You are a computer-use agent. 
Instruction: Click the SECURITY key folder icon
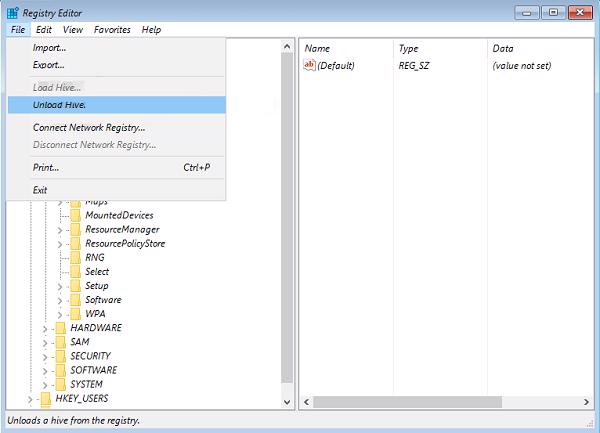[61, 356]
